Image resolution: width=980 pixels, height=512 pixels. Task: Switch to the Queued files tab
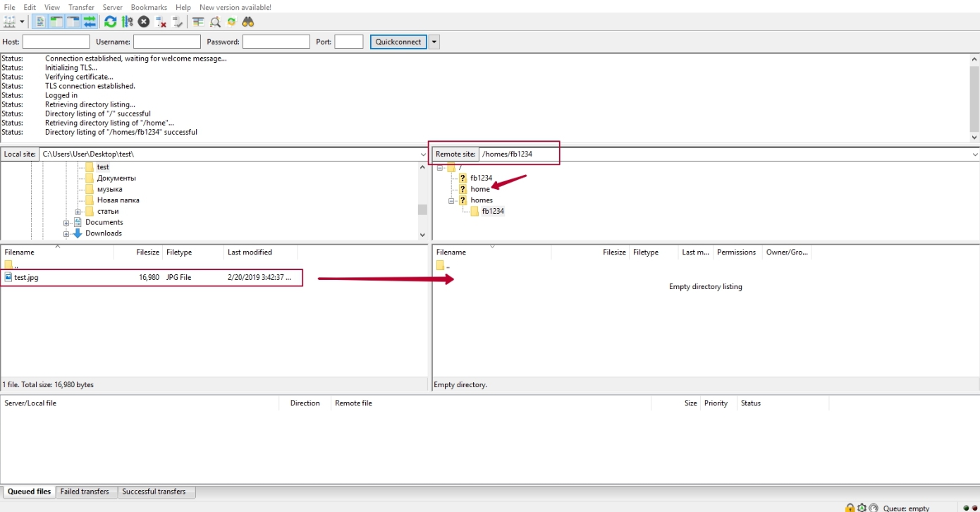pos(29,492)
